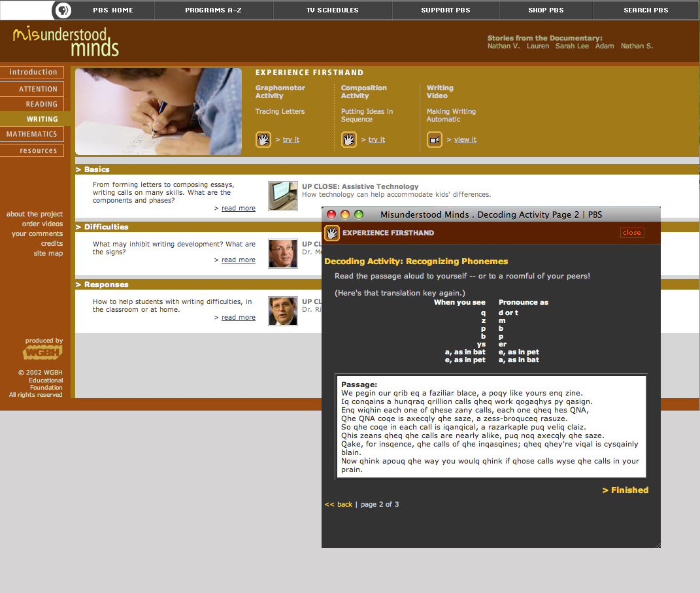The image size is (700, 593).
Task: Click the WGBH logo
Action: pos(42,353)
